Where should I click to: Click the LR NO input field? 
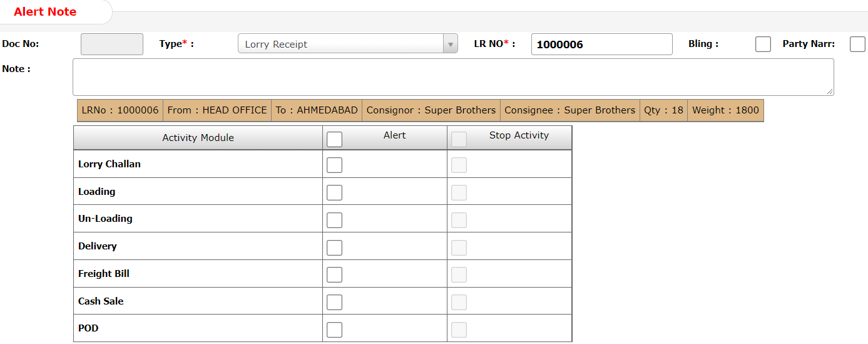601,44
